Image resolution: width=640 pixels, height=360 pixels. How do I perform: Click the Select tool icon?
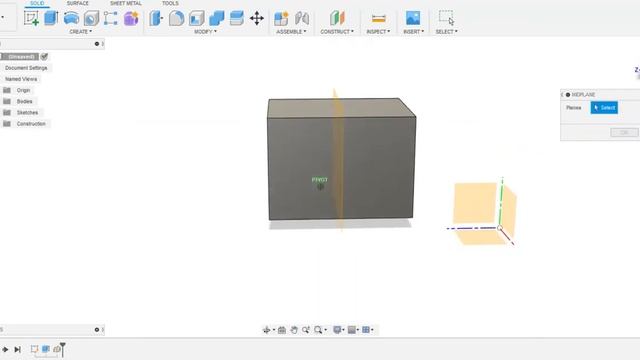pyautogui.click(x=446, y=18)
